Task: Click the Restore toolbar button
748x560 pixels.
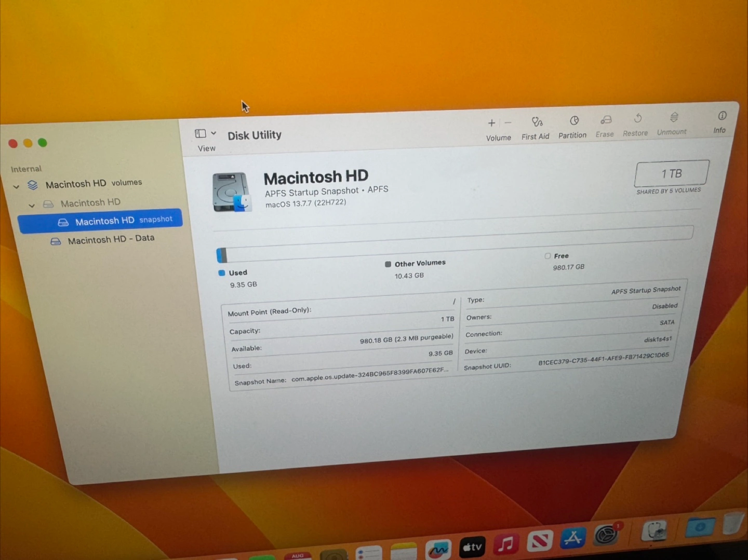Action: [x=636, y=125]
